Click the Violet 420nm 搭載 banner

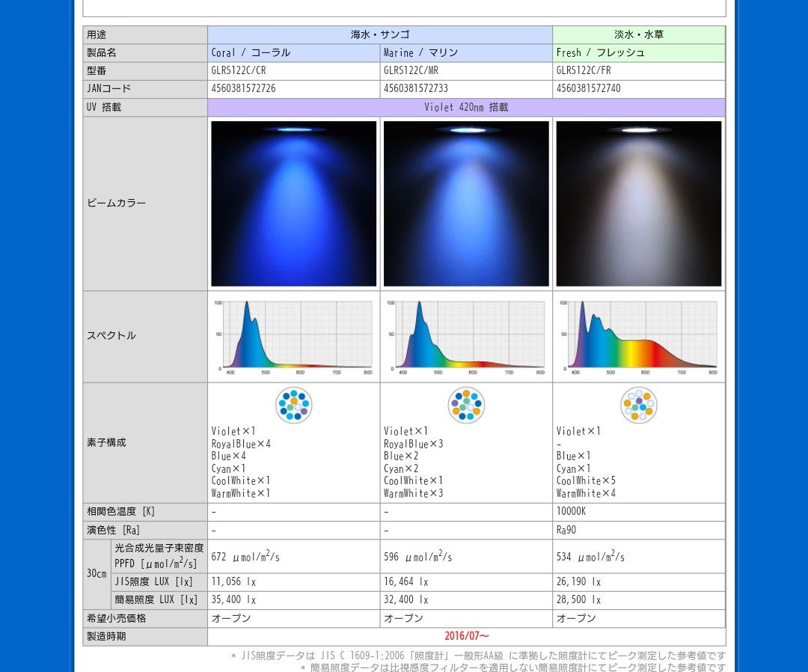point(466,107)
